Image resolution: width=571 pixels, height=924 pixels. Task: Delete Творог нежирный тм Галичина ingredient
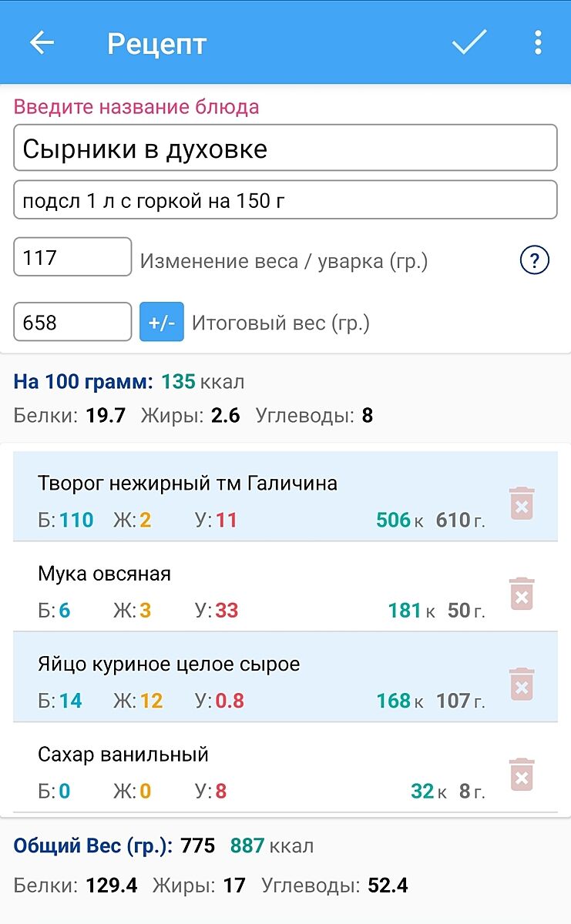[522, 504]
